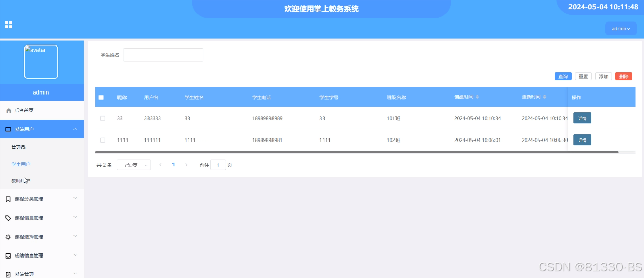
Task: Click creation time 2024-05-04 10:06:01
Action: (478, 140)
